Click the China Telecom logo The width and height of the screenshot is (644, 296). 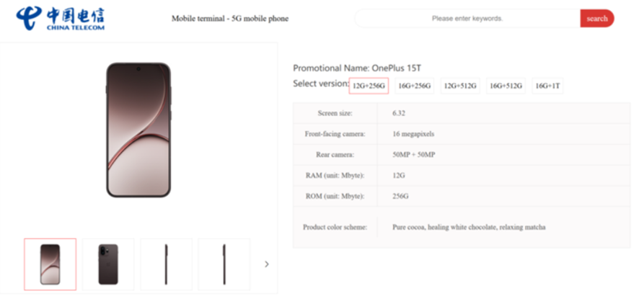61,19
